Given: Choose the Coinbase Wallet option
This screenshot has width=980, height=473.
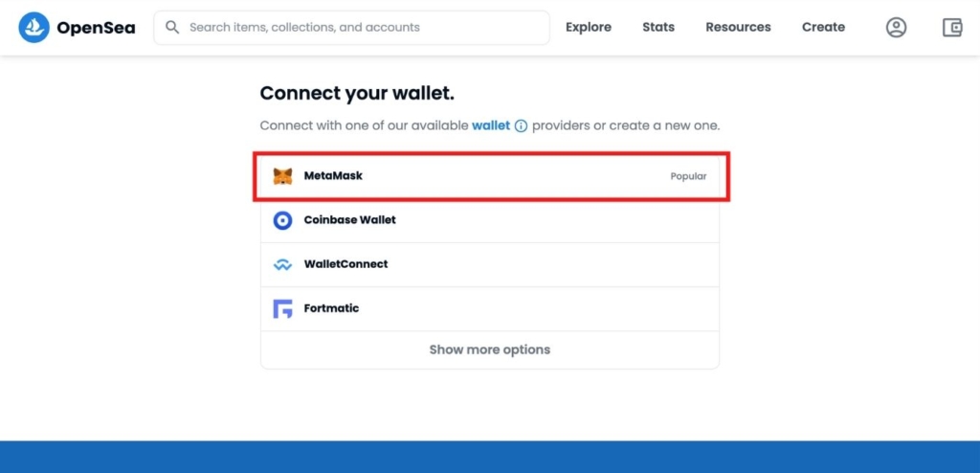Looking at the screenshot, I should coord(490,220).
